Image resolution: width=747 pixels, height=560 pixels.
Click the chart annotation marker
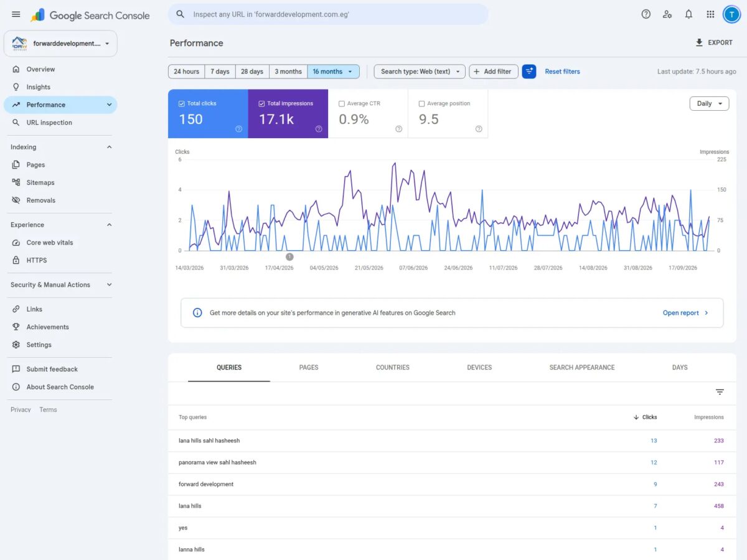(x=289, y=256)
